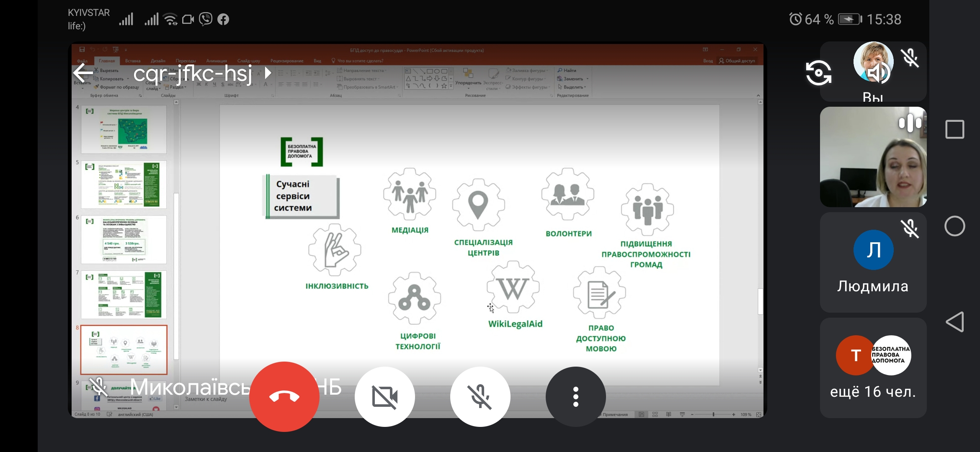Unmute using the crossed microphone button
This screenshot has width=980, height=452.
pos(480,396)
